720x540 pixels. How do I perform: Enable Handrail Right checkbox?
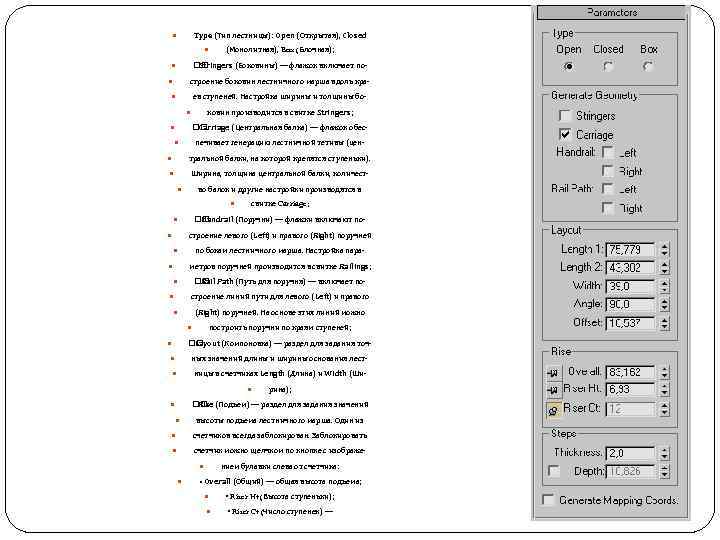click(x=608, y=171)
